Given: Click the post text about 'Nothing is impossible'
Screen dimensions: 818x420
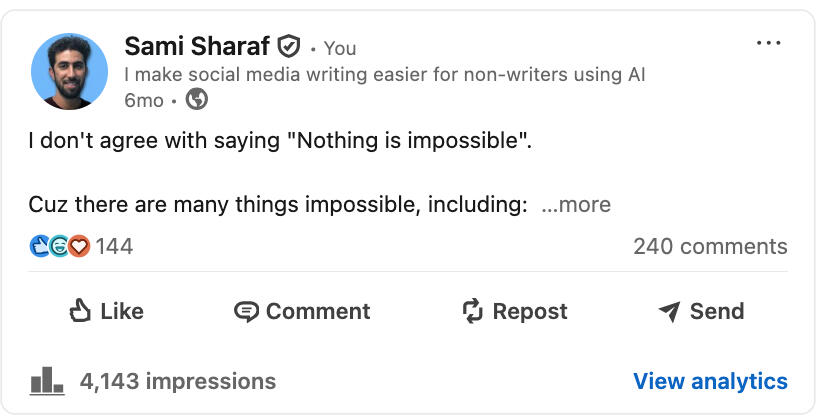Looking at the screenshot, I should pyautogui.click(x=280, y=142).
